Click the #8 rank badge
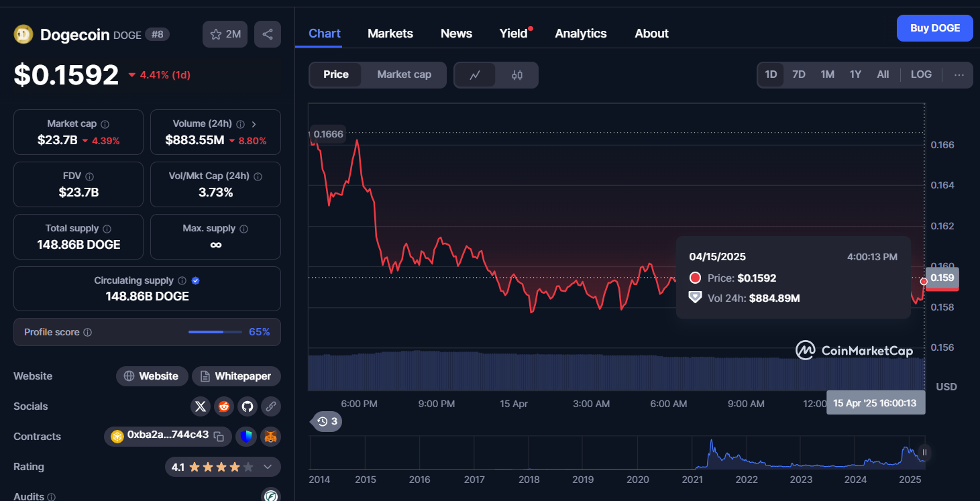The height and width of the screenshot is (501, 980). tap(157, 34)
